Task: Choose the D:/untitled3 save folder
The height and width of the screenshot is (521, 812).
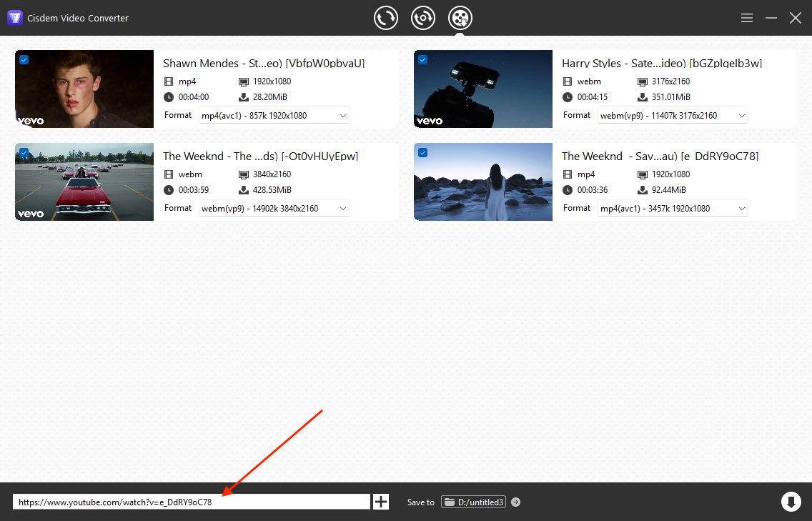Action: [474, 502]
